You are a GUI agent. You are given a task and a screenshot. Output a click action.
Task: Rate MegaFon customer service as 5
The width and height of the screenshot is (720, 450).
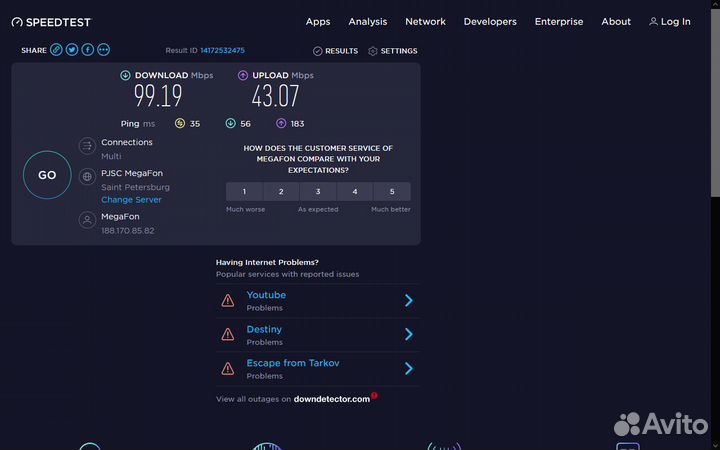(392, 191)
